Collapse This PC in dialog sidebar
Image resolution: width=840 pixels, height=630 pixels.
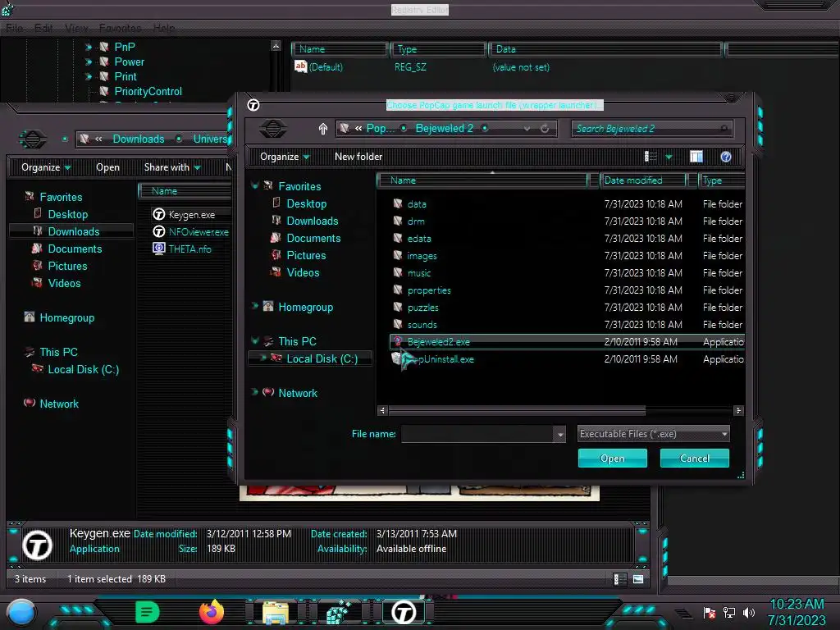point(255,340)
